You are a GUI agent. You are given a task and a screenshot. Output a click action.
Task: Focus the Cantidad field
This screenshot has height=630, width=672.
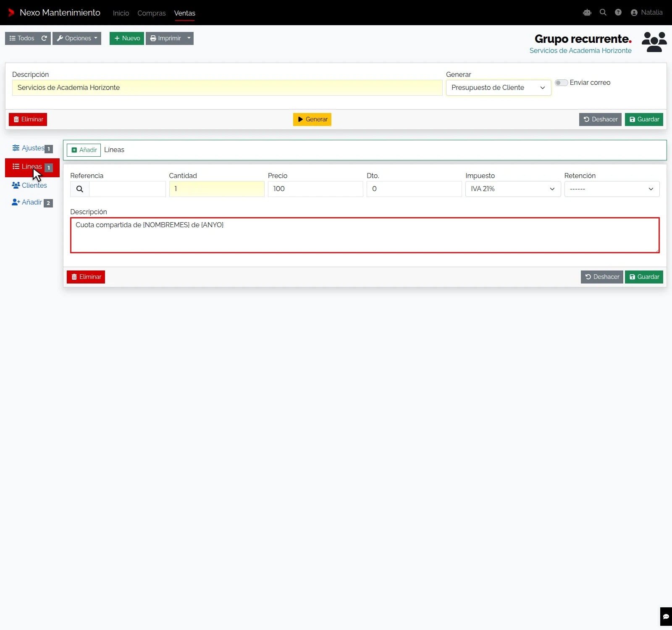click(x=217, y=189)
